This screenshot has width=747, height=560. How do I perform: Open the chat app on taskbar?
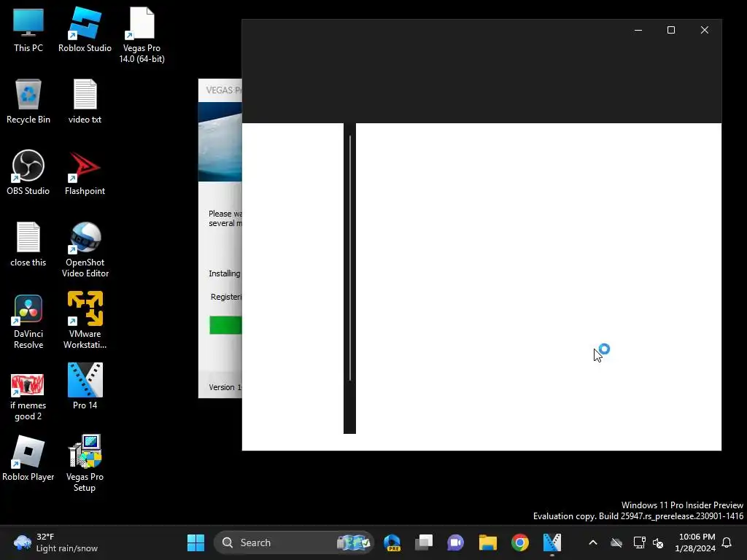(455, 542)
